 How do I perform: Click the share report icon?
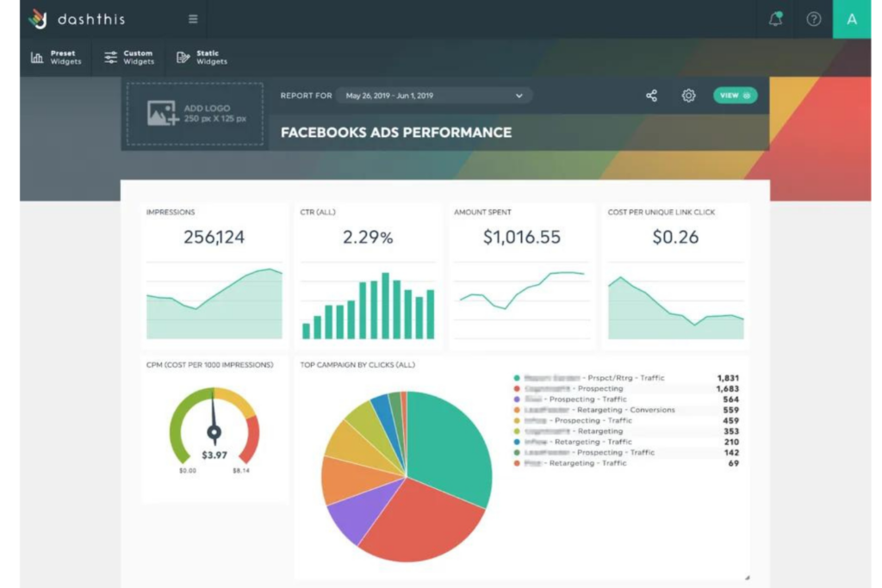pyautogui.click(x=651, y=96)
